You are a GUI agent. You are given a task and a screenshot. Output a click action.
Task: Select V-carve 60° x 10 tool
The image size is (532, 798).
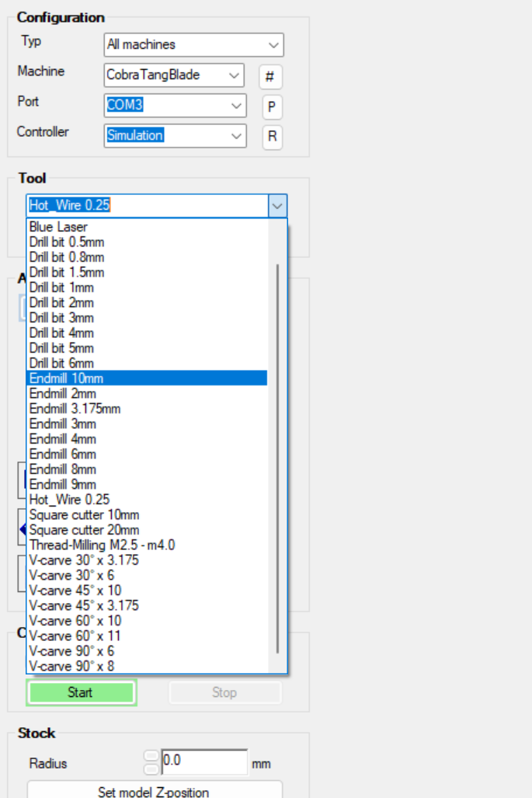tap(147, 621)
